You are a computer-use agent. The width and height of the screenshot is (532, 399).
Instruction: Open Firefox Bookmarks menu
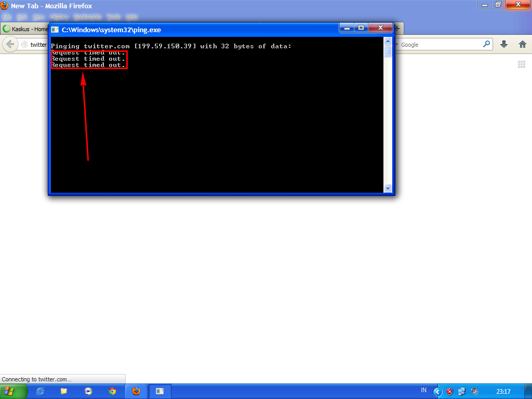[x=87, y=17]
